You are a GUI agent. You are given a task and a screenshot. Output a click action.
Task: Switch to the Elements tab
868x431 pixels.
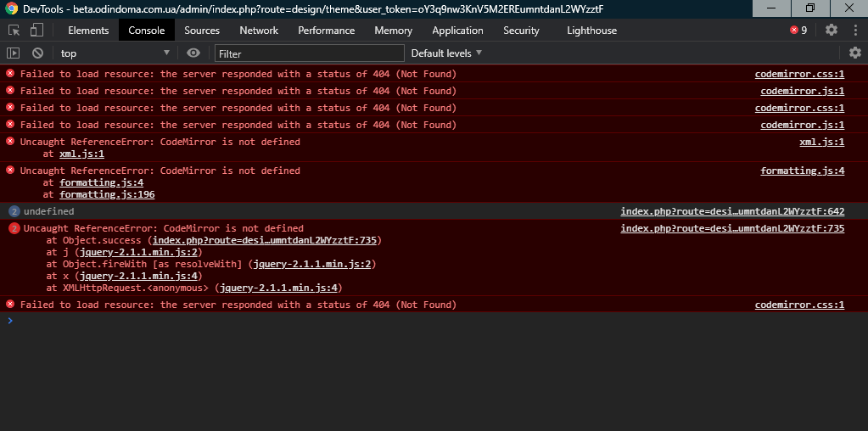point(88,30)
